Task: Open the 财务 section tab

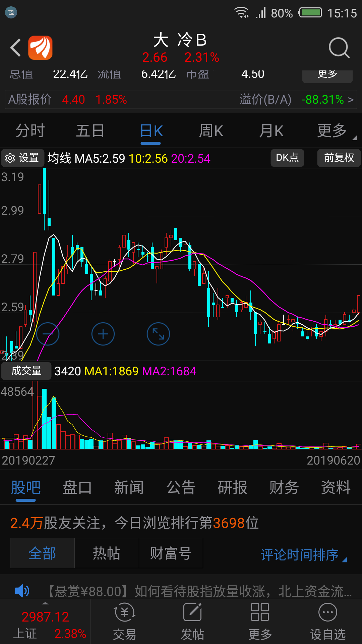Action: [x=284, y=487]
